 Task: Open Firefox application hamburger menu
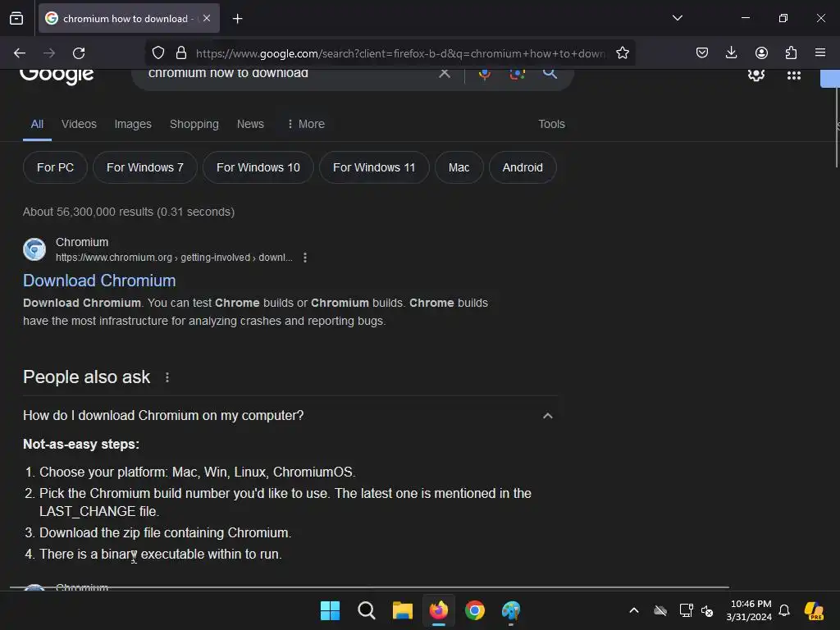820,53
